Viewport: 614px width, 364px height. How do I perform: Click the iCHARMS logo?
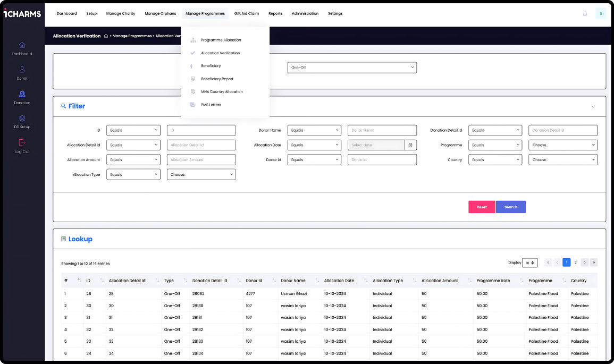pyautogui.click(x=22, y=14)
